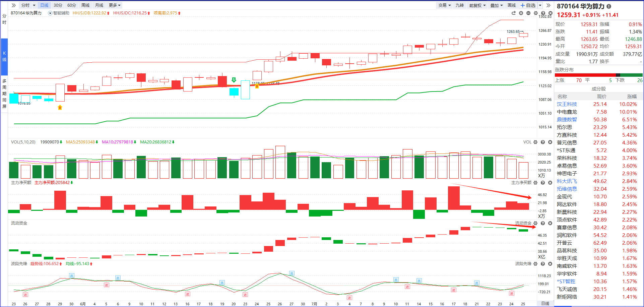Switch to 分时 period tab in toolbar
The width and height of the screenshot is (644, 307).
tap(25, 5)
